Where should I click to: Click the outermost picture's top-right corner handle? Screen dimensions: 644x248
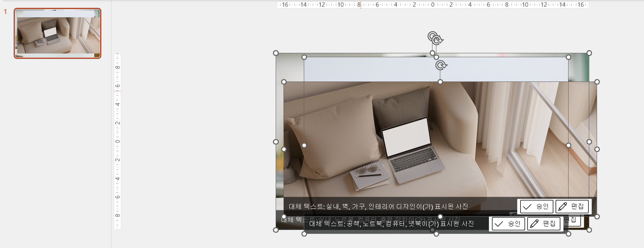(589, 53)
